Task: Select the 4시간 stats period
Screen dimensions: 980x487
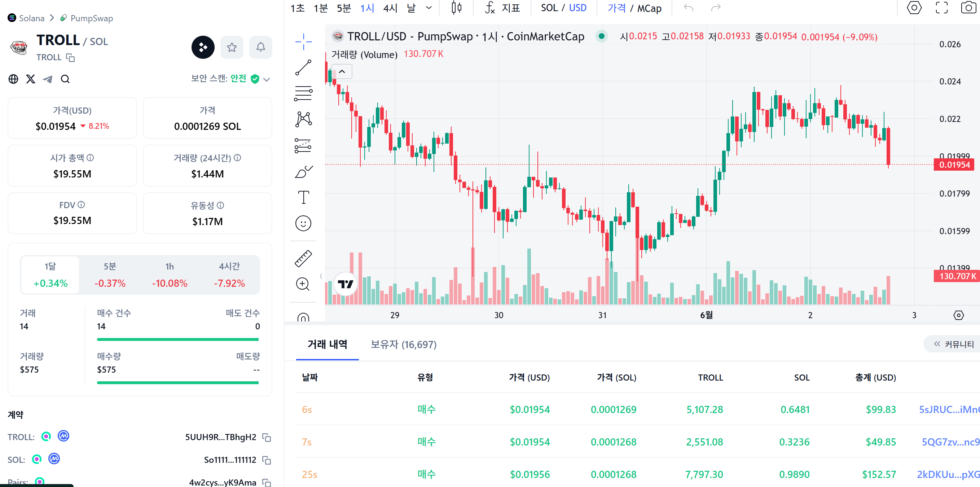Action: click(229, 275)
